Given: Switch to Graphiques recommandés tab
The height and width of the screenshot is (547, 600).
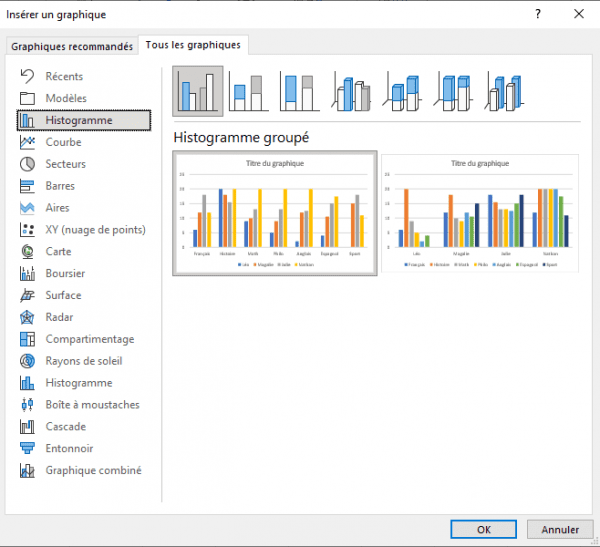Looking at the screenshot, I should pyautogui.click(x=72, y=46).
